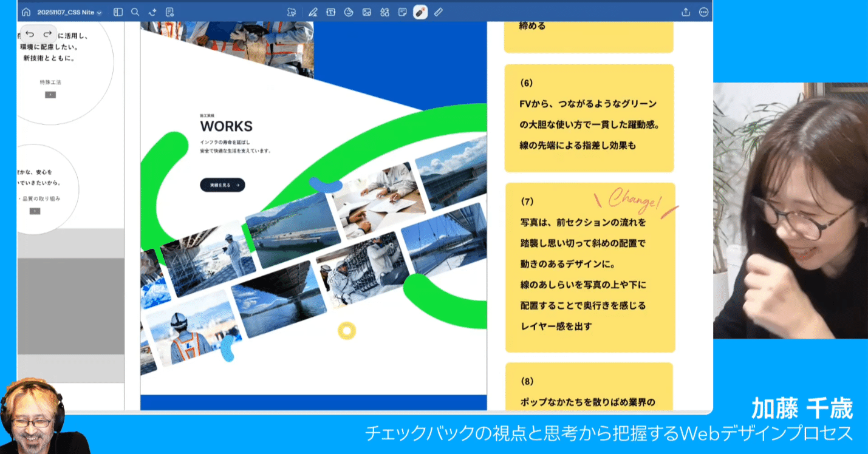868x454 pixels.
Task: Open the Text insertion tool
Action: pyautogui.click(x=331, y=12)
